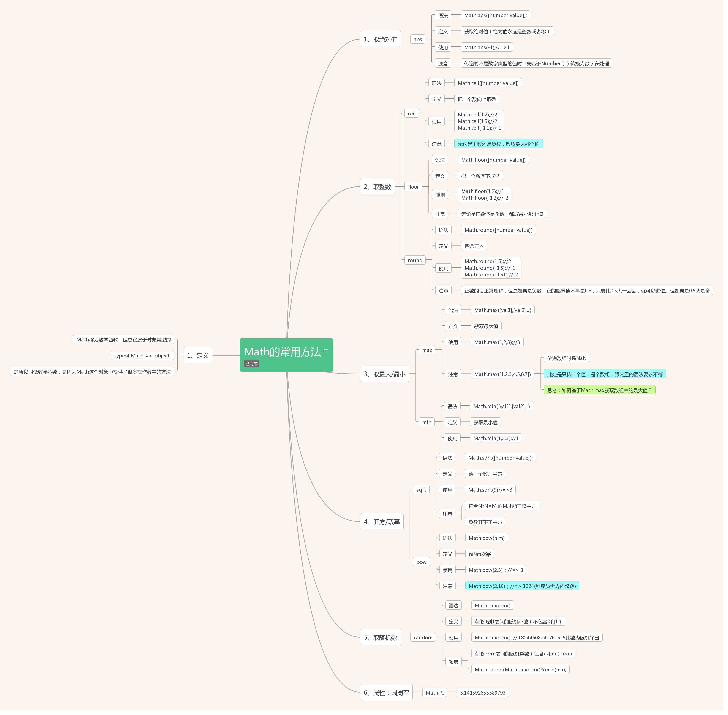Open the note icon on central topic
Screen dimensions: 728x715
click(325, 352)
